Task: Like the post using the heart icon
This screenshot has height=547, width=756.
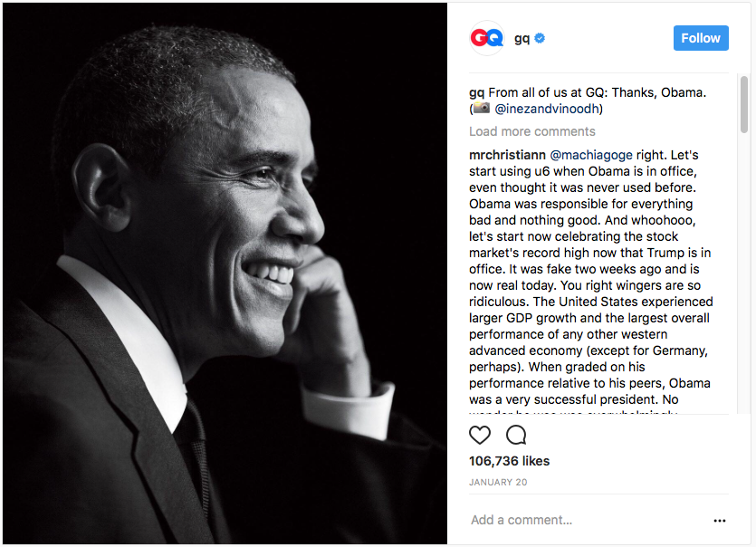Action: 480,435
